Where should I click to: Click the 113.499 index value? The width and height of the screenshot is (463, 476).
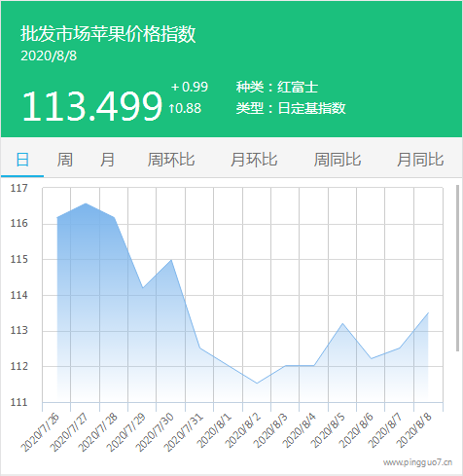click(x=92, y=106)
